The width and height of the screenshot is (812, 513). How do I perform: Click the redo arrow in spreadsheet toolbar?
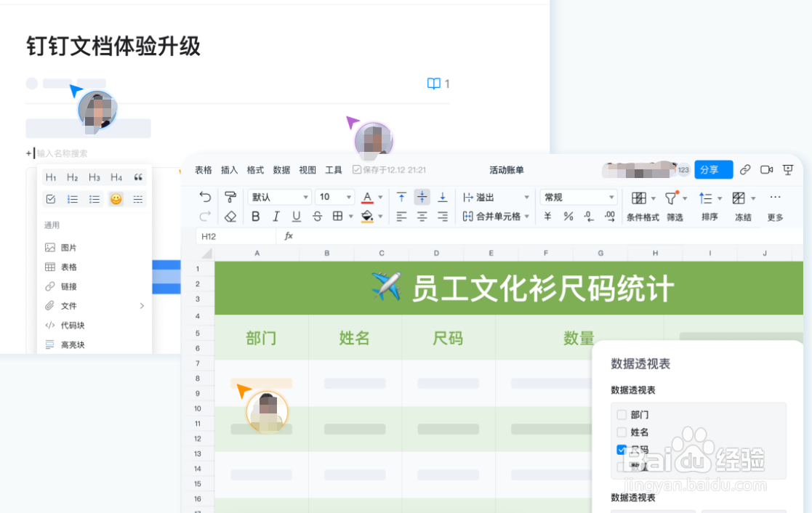[205, 216]
